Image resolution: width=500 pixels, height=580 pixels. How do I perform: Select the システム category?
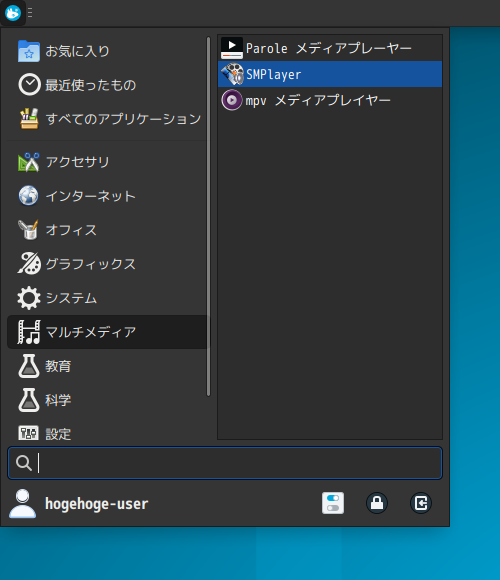[107, 298]
